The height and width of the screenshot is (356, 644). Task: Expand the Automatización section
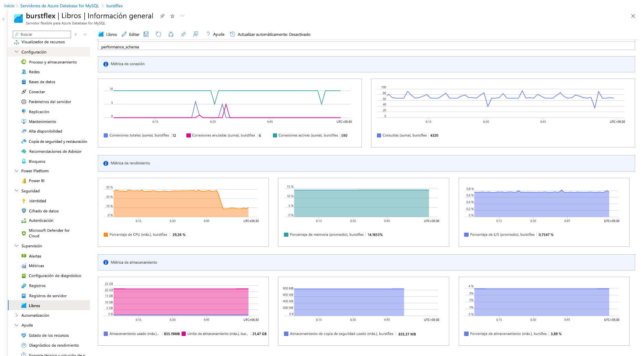[x=17, y=315]
